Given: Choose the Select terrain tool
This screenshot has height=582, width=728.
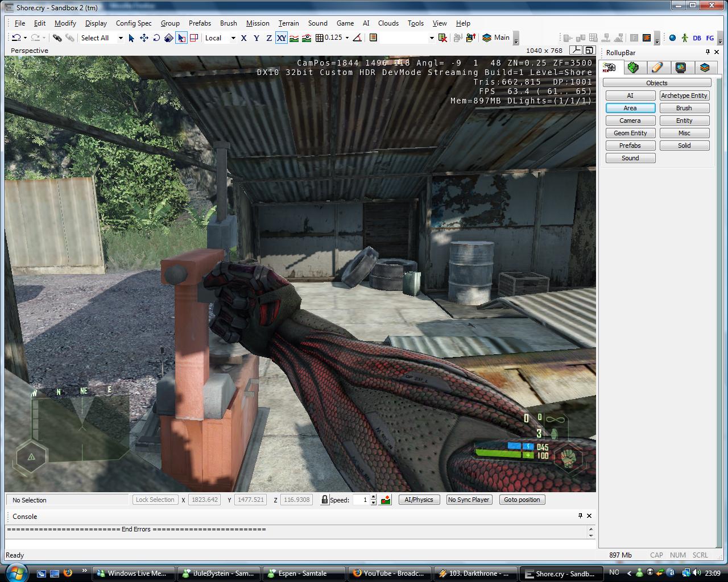Looking at the screenshot, I should (x=181, y=38).
